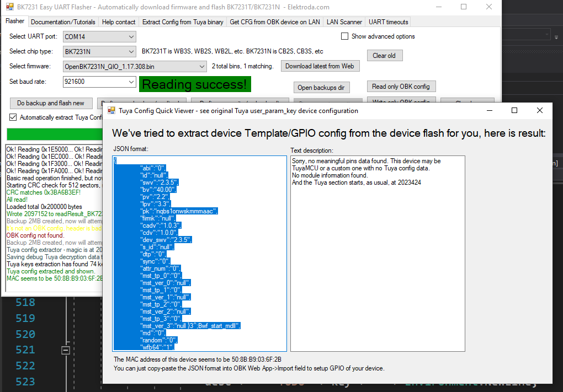
Task: Close the Tuya Config Quick Viewer window
Action: click(540, 110)
